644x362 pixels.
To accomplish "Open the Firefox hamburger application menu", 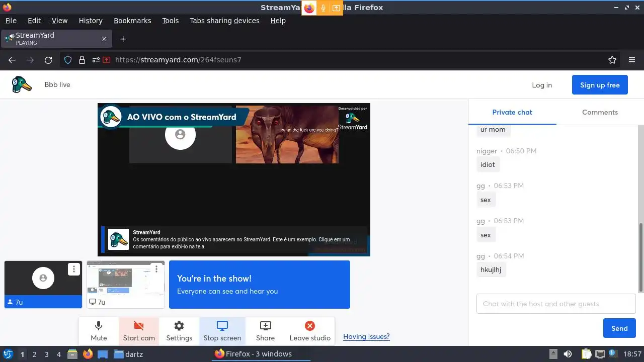I will pyautogui.click(x=632, y=60).
